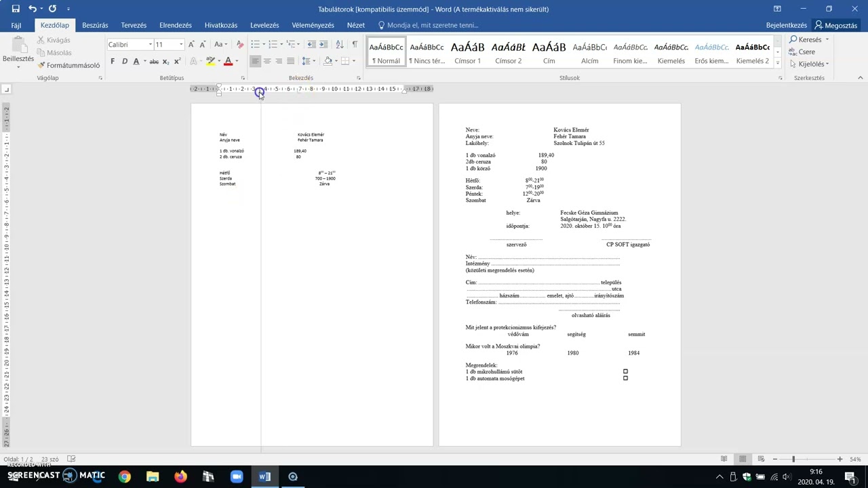
Task: Open the Zoom app from the taskbar
Action: [x=237, y=476]
